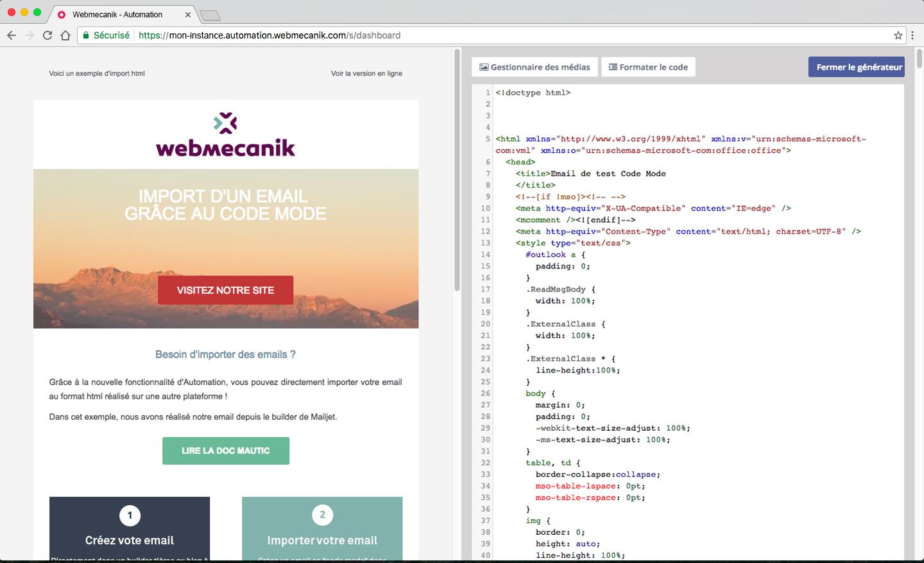This screenshot has width=924, height=563.
Task: Select the Webmecanik - Automation tab
Action: point(123,14)
